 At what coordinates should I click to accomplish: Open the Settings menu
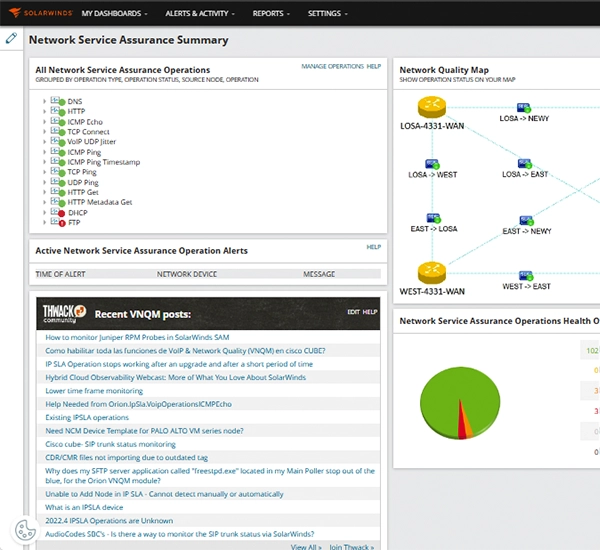point(328,13)
